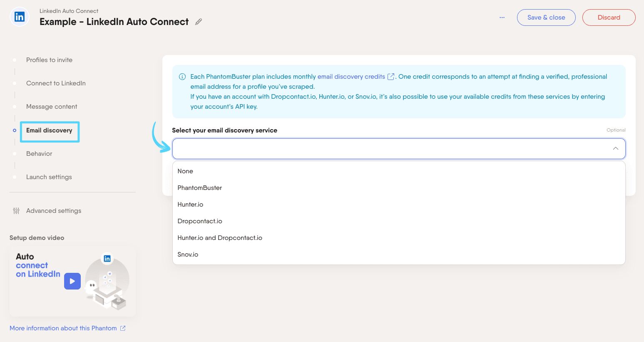Collapse the email discovery service dropdown chevron
This screenshot has height=342, width=644.
click(615, 149)
